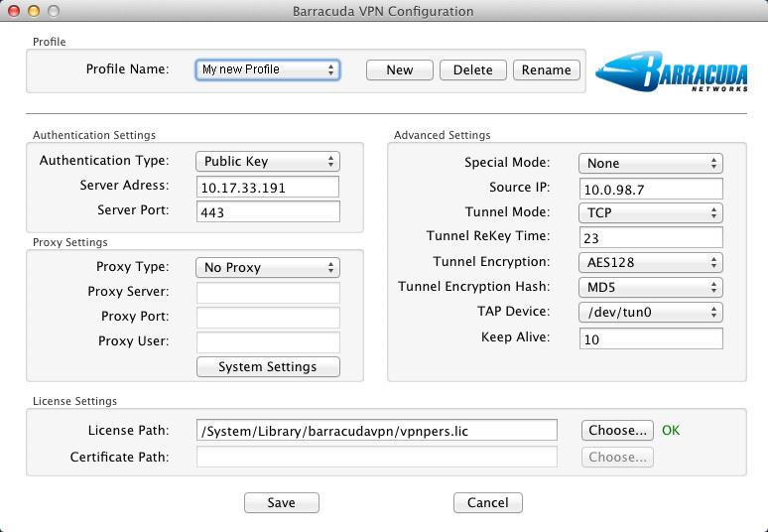Image resolution: width=768 pixels, height=532 pixels.
Task: Click the Barracuda Networks logo
Action: point(672,71)
